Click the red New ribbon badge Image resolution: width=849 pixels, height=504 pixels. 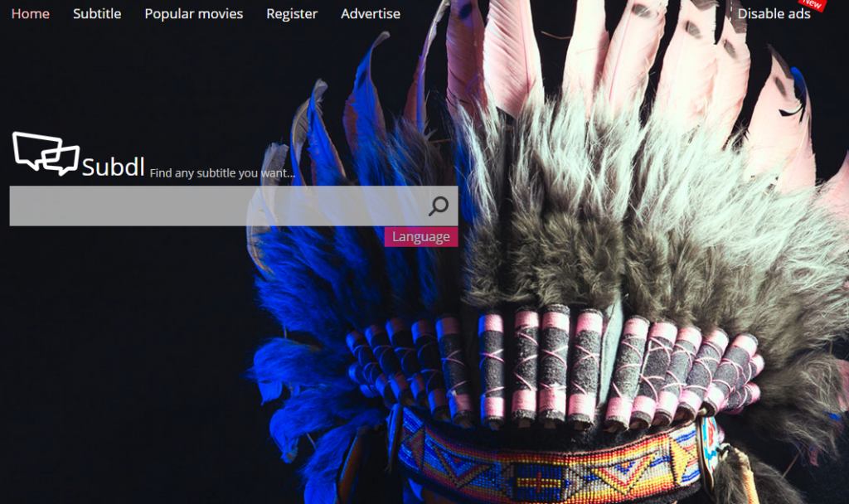813,5
